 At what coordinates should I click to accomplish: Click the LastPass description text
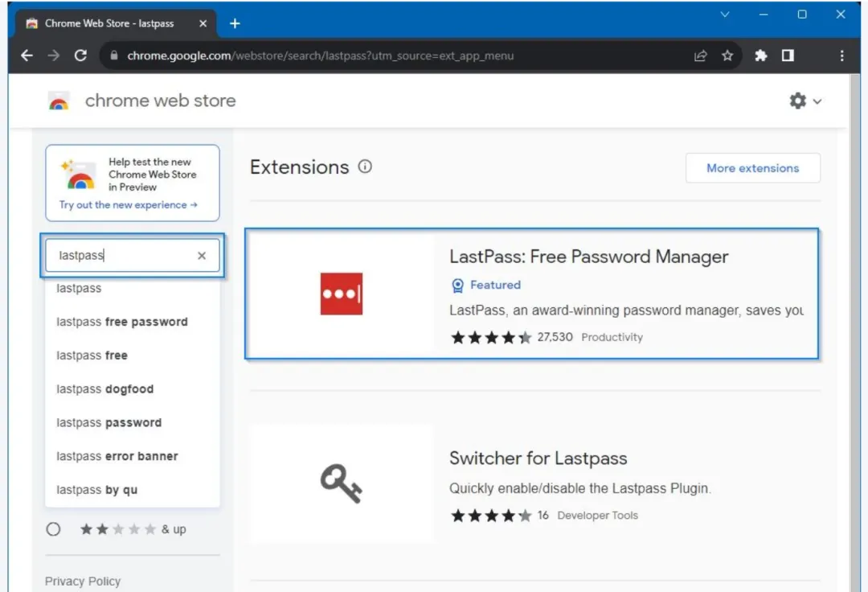point(626,310)
